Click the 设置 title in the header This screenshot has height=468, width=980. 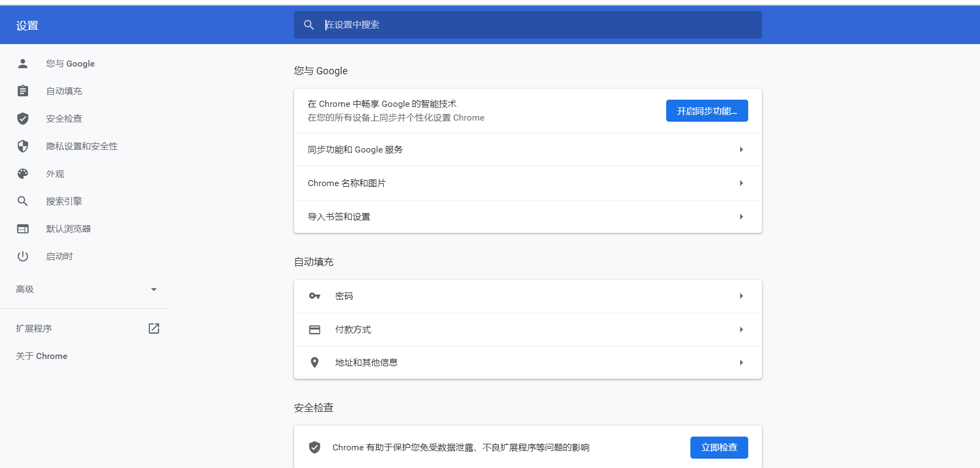click(x=27, y=25)
